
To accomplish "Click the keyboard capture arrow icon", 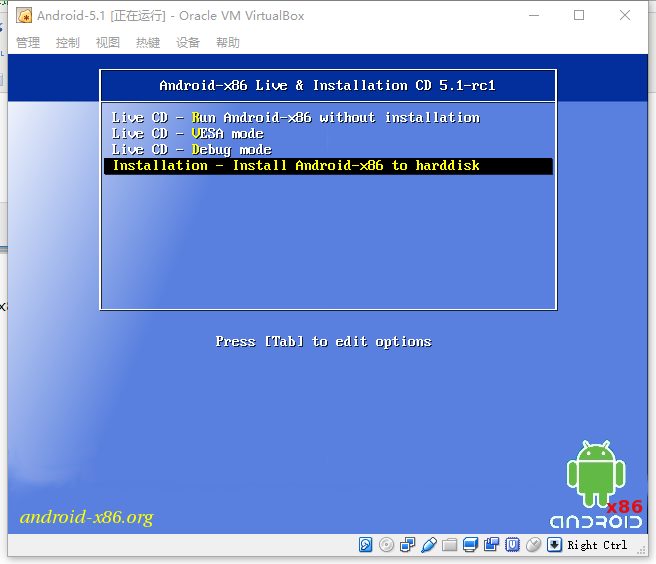I will [x=554, y=545].
